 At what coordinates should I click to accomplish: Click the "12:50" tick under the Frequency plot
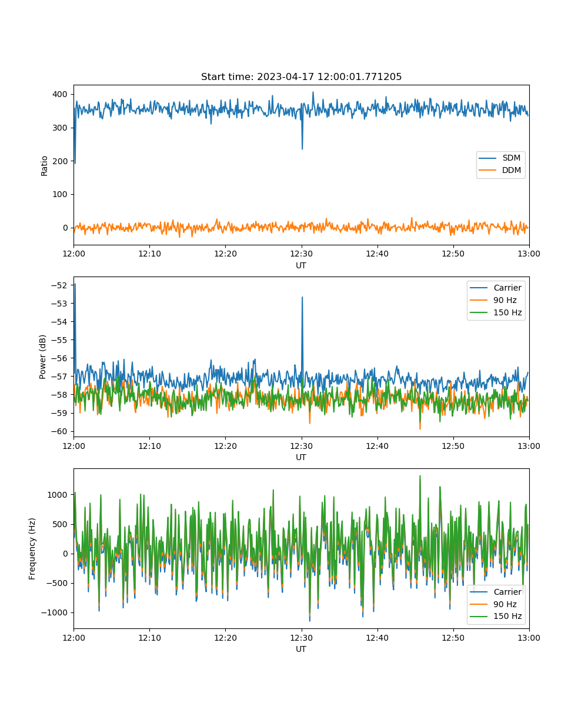[453, 637]
